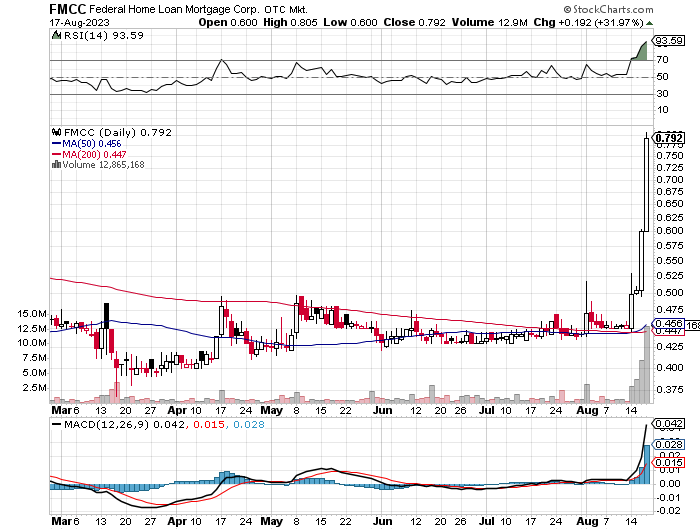The image size is (700, 530).
Task: Click the bold 0.792 price tag on right axis
Action: coord(669,138)
